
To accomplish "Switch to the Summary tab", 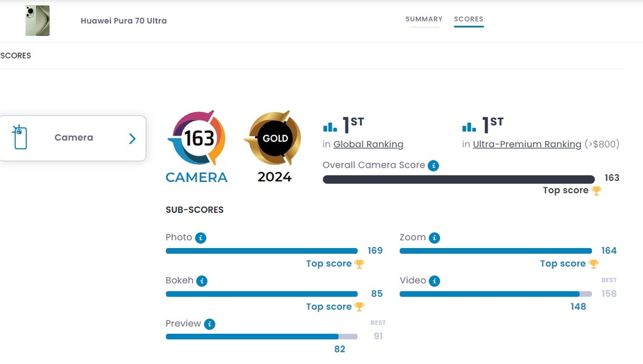I will [424, 20].
